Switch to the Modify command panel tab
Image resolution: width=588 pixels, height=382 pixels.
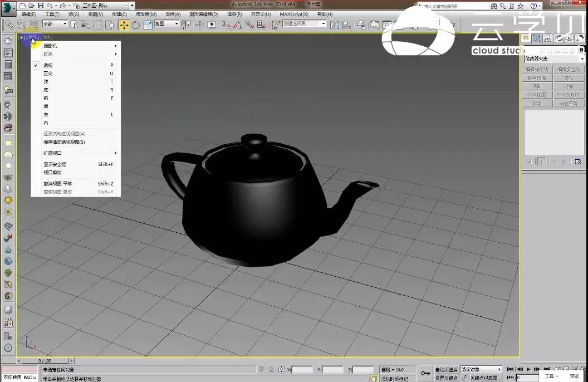pos(537,38)
